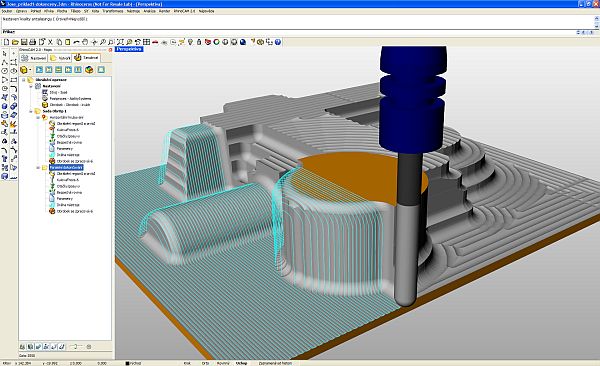Switch to the Nastavení tab in RhinoCAM panel
This screenshot has width=600, height=366.
tap(34, 58)
